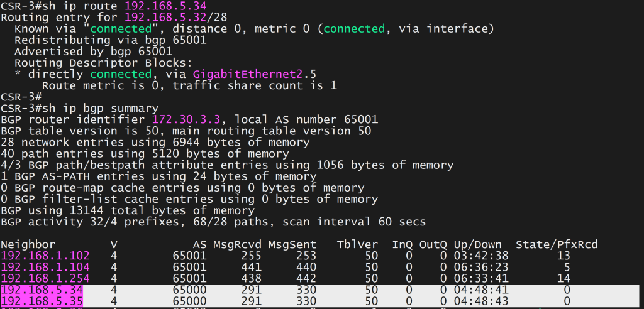This screenshot has width=644, height=309.
Task: Select neighbor 192.168.1.102 in the table
Action: click(45, 256)
